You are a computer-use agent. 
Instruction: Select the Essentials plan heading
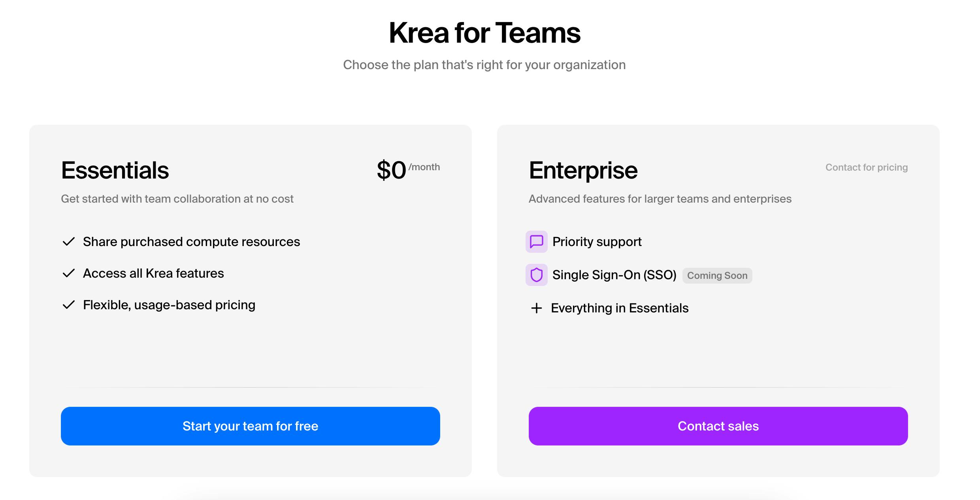[x=115, y=170]
